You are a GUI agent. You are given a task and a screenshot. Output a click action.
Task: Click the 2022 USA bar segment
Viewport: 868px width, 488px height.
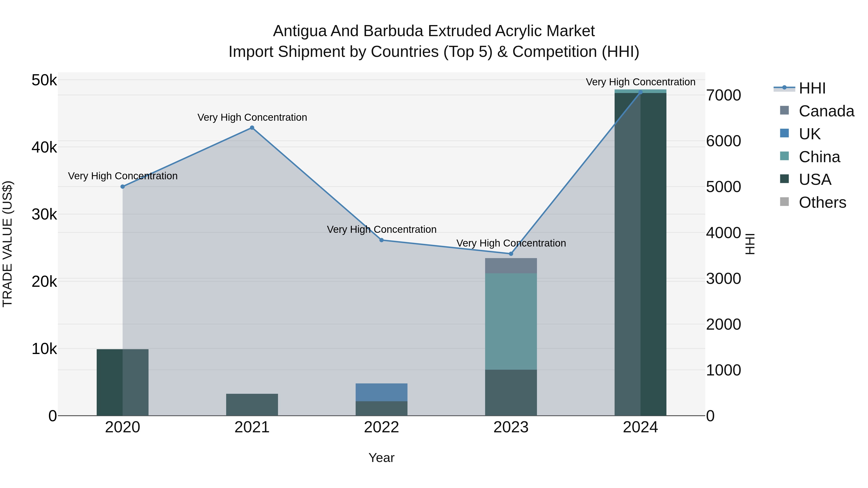pos(381,408)
